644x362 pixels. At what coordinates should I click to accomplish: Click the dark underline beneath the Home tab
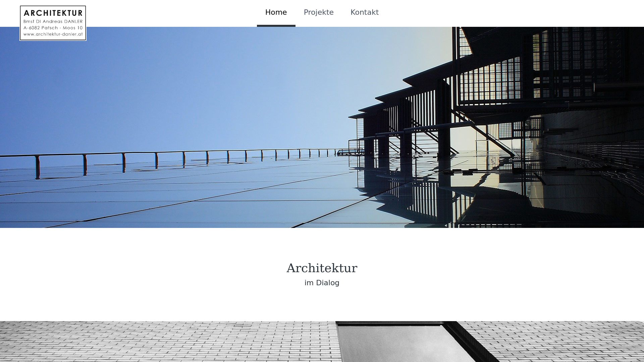tap(276, 26)
